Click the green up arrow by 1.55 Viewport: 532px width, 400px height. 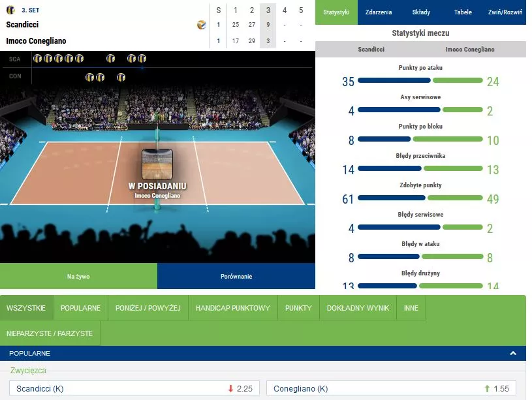pyautogui.click(x=487, y=388)
